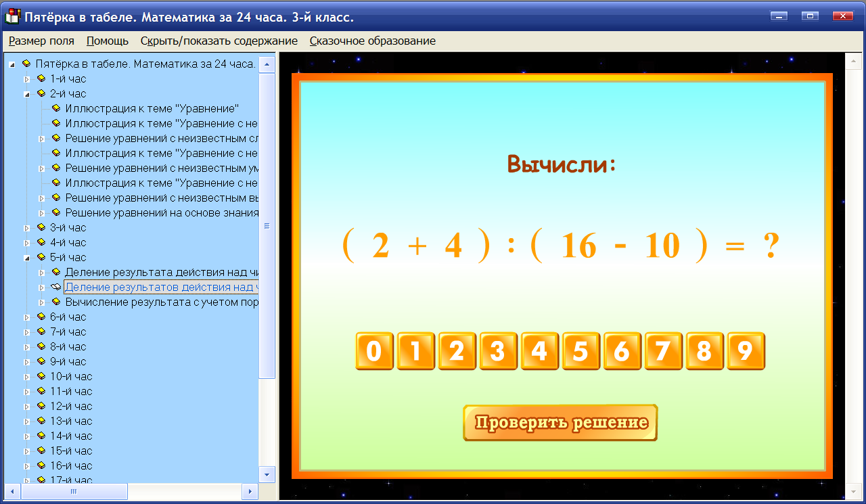Screen dimensions: 866x504
Task: Click the book icon beside 16-й час
Action: [41, 465]
